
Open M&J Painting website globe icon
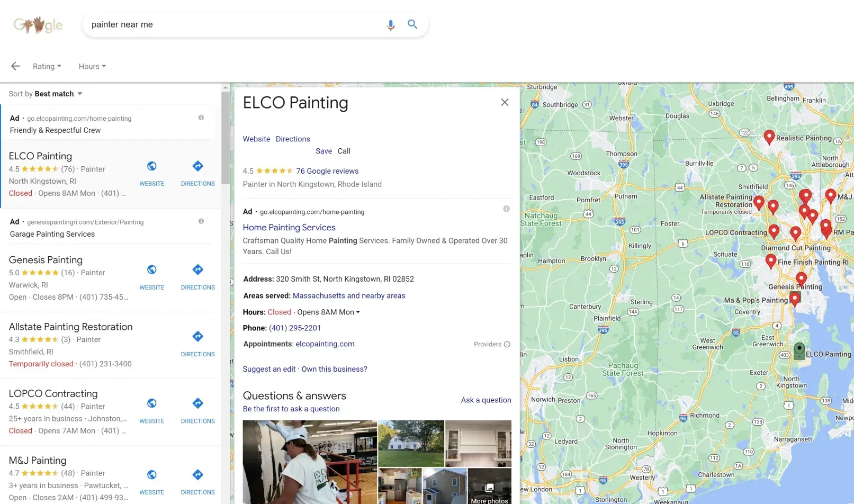click(x=152, y=475)
